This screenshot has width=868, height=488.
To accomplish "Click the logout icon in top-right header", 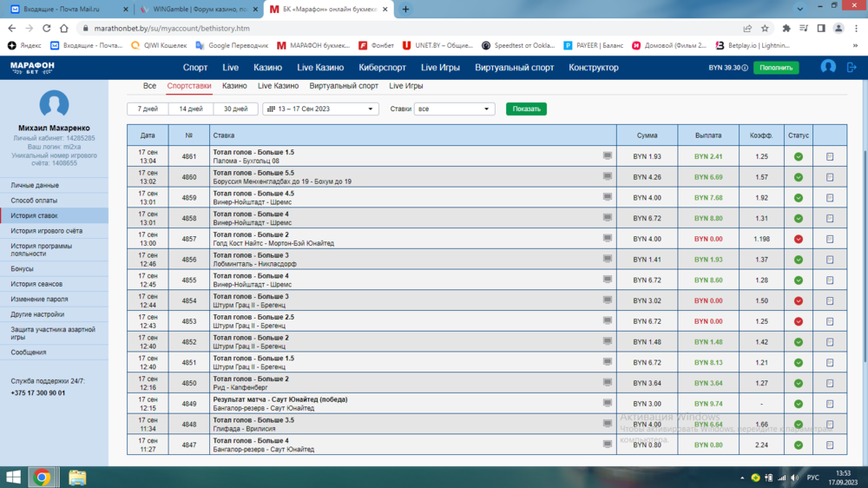I will click(x=852, y=67).
